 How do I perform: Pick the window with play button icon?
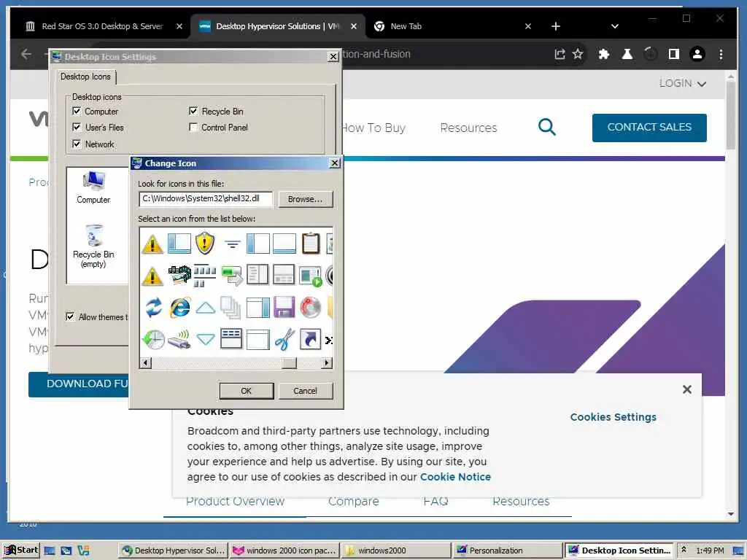(311, 275)
